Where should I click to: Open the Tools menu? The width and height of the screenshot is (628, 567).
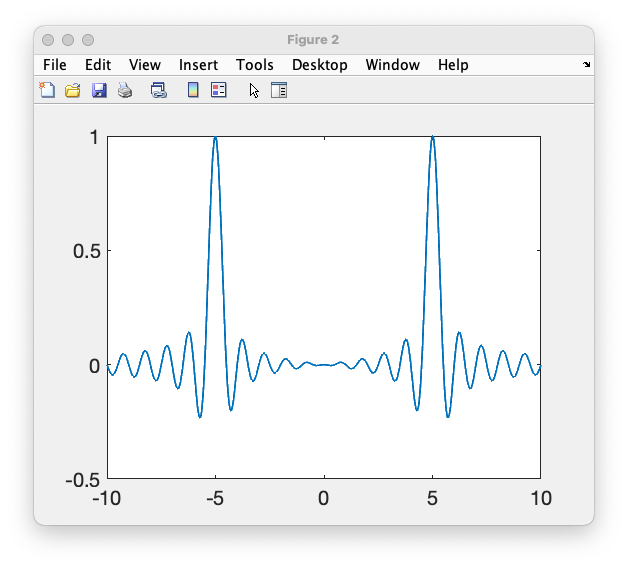coord(255,65)
